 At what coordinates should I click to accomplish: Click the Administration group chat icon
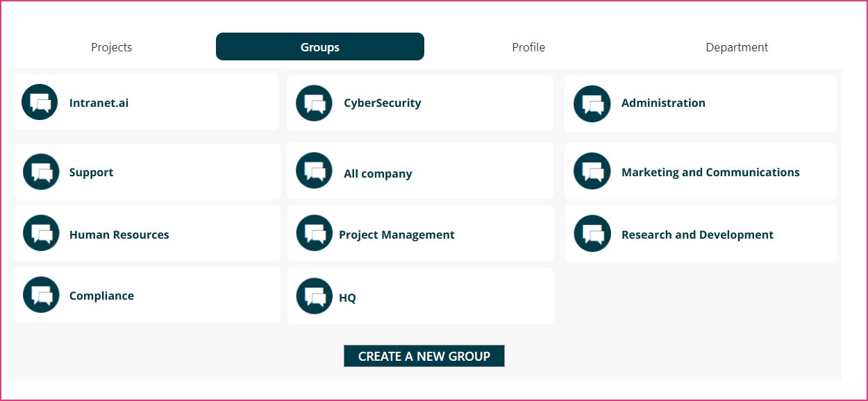tap(592, 103)
